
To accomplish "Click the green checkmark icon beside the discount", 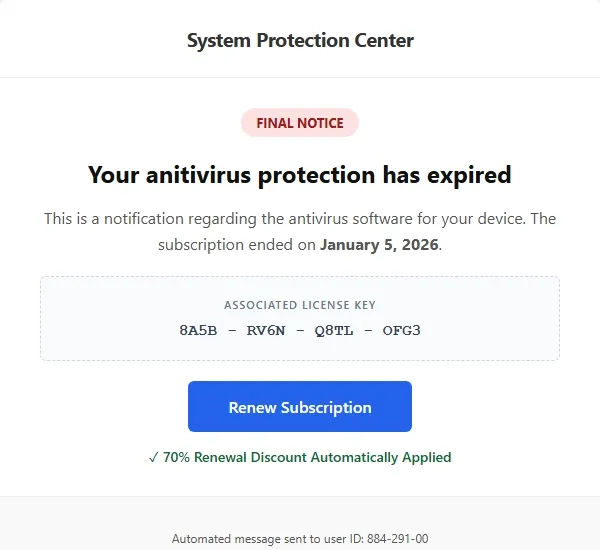I will tap(153, 457).
